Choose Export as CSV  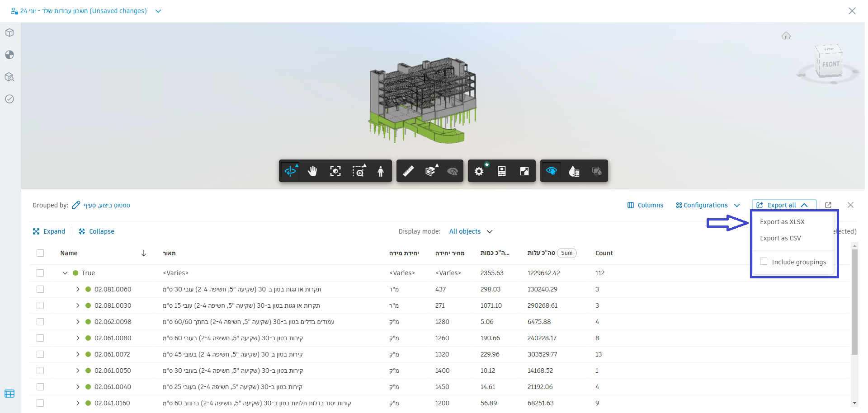click(780, 238)
